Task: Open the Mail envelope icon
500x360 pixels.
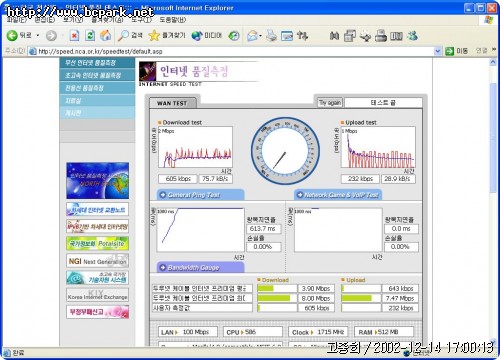Action: tap(252, 35)
